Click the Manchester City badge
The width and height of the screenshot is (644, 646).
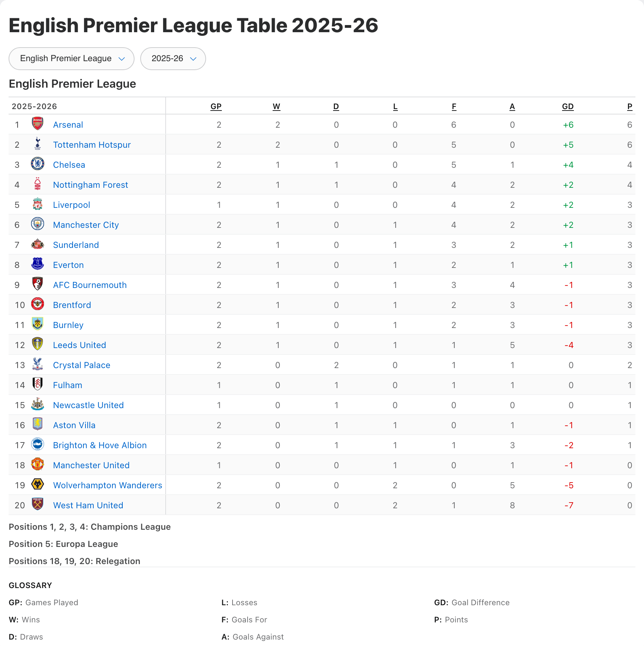click(38, 224)
